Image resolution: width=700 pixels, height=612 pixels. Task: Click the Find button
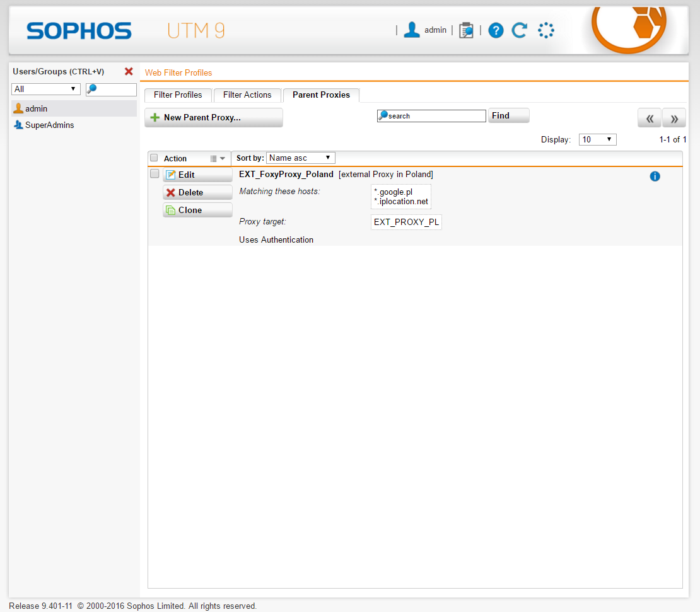508,115
